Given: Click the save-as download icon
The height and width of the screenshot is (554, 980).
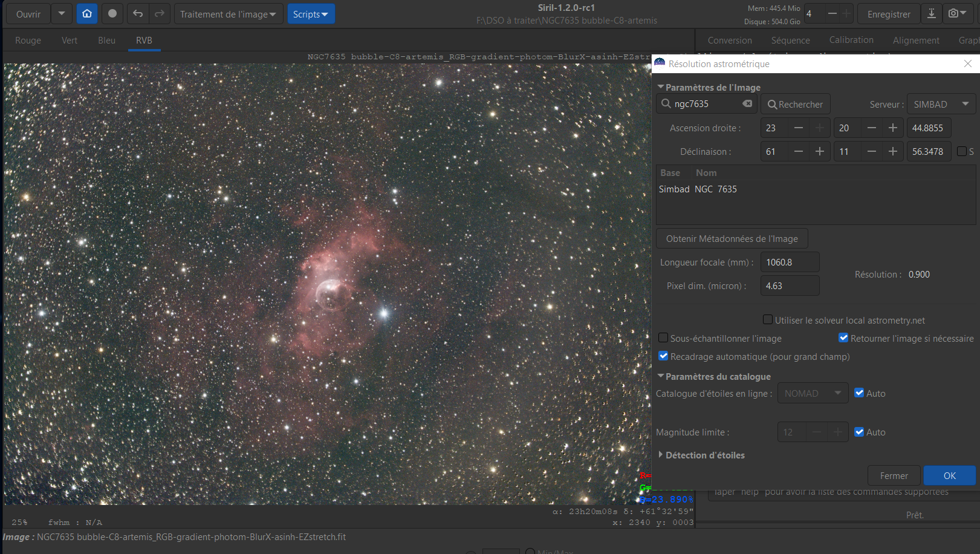Looking at the screenshot, I should 932,13.
